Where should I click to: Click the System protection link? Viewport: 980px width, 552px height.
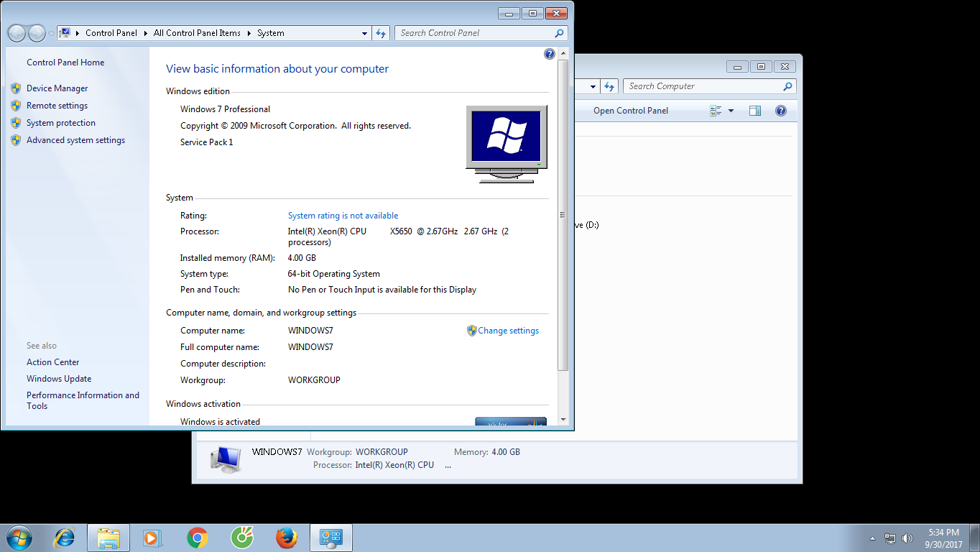(60, 123)
